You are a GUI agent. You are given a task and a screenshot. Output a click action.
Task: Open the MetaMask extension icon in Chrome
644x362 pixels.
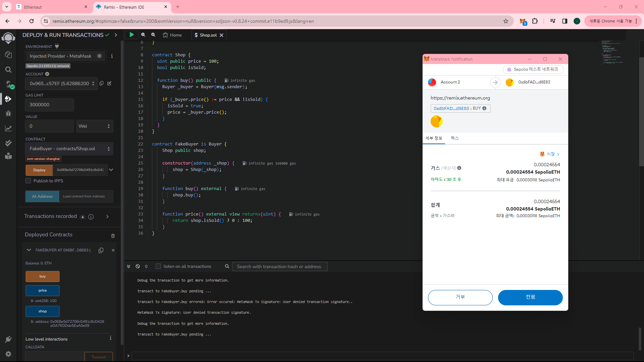523,21
